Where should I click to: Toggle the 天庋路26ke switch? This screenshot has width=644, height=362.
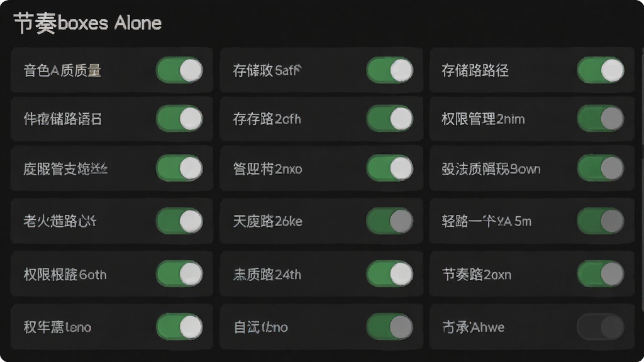(x=390, y=221)
